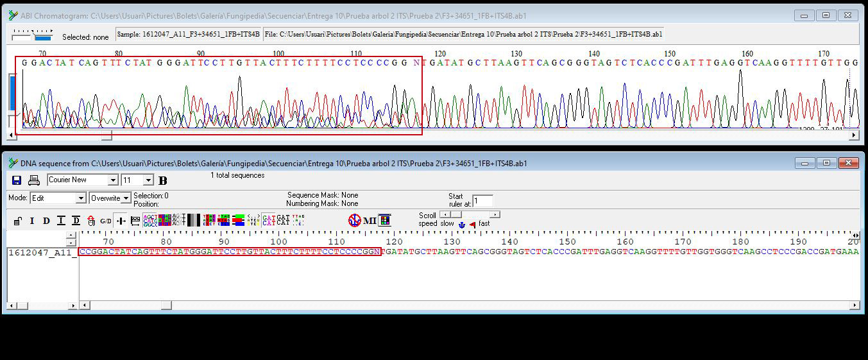Click the red flag icon near fast

[x=473, y=224]
